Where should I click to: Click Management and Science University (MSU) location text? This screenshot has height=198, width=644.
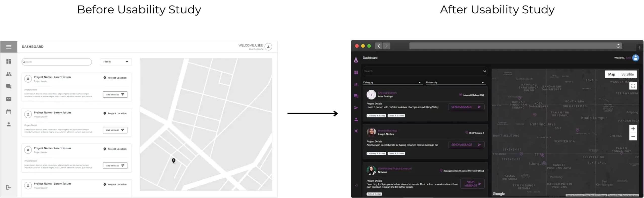pos(463,171)
